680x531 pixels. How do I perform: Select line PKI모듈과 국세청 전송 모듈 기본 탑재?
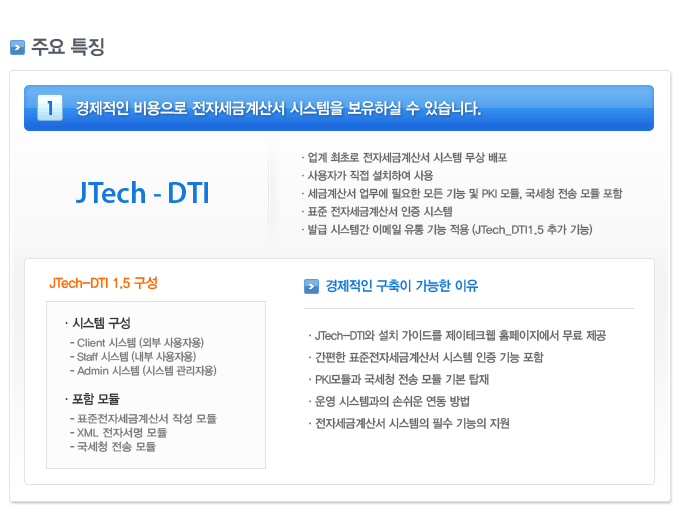pyautogui.click(x=399, y=380)
